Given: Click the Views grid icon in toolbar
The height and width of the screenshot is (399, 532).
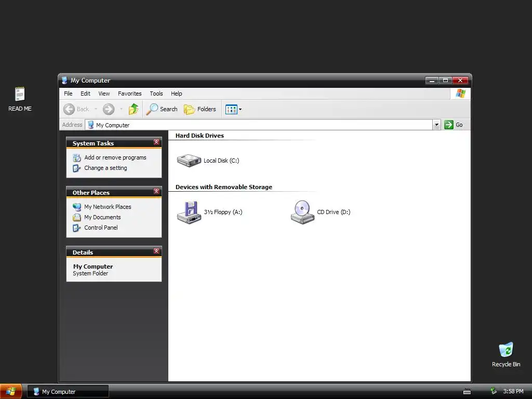Looking at the screenshot, I should pyautogui.click(x=231, y=109).
